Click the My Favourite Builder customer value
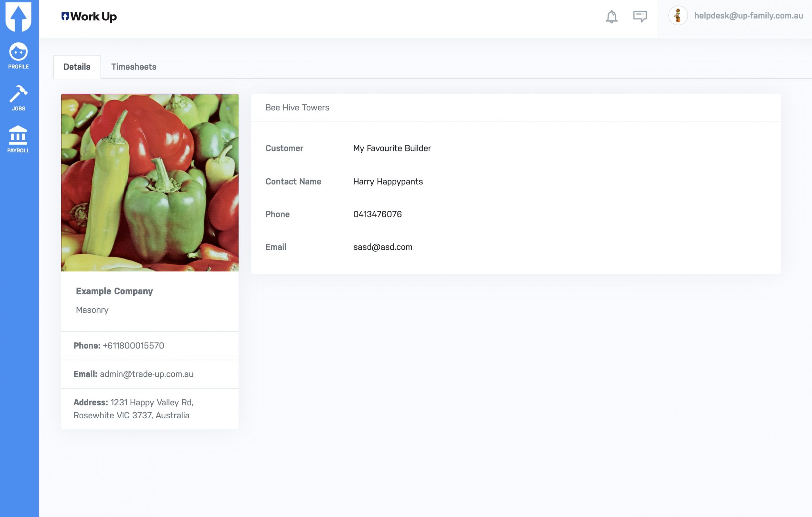This screenshot has width=812, height=517. point(392,148)
